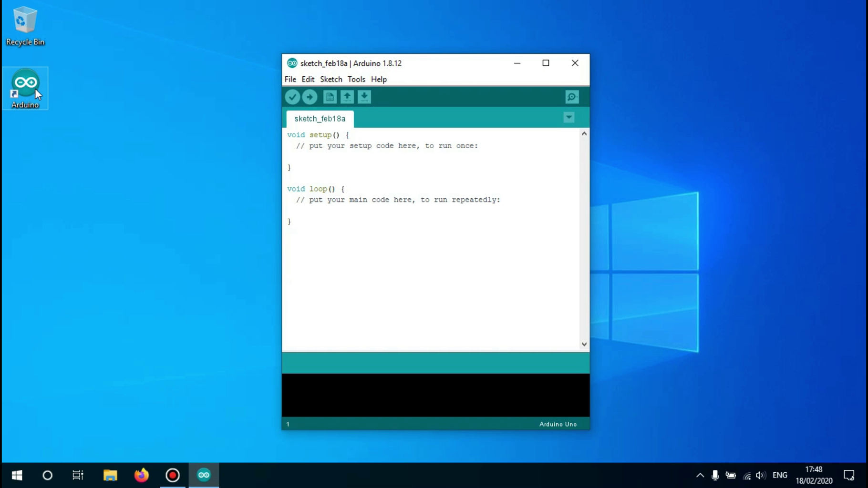Create a new sketch via toolbar icon
The width and height of the screenshot is (868, 488).
[330, 97]
